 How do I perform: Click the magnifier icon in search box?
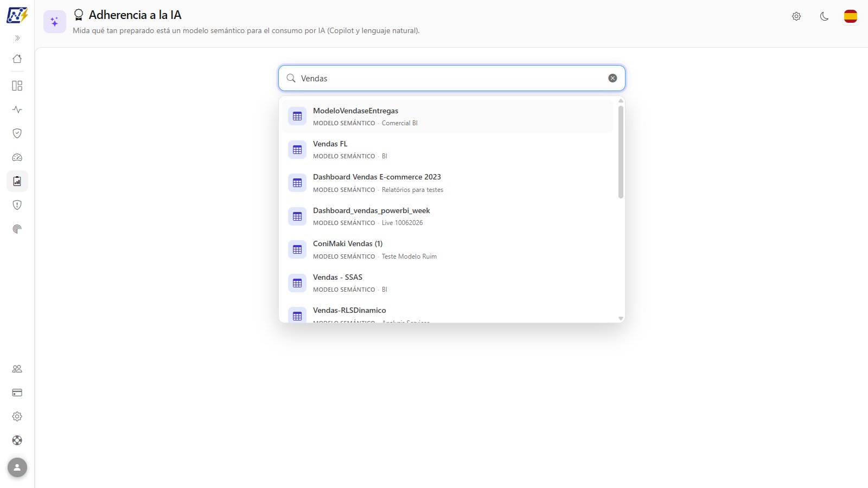[291, 78]
